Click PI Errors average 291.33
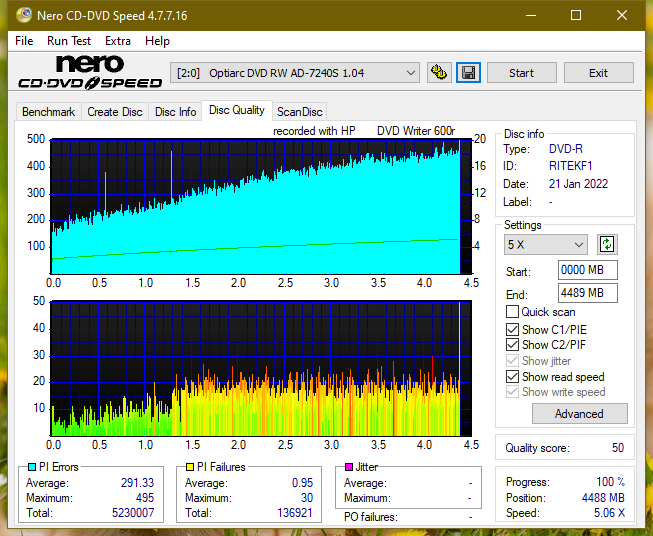653x536 pixels. pyautogui.click(x=137, y=483)
